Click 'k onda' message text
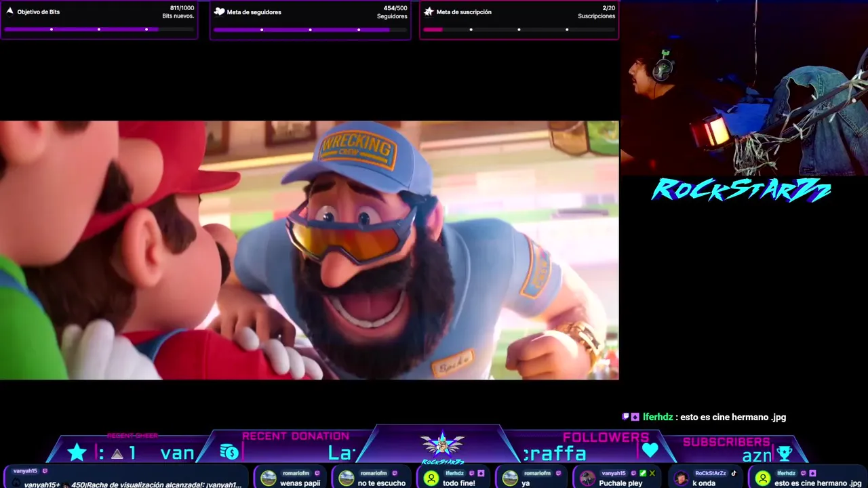 (x=704, y=483)
